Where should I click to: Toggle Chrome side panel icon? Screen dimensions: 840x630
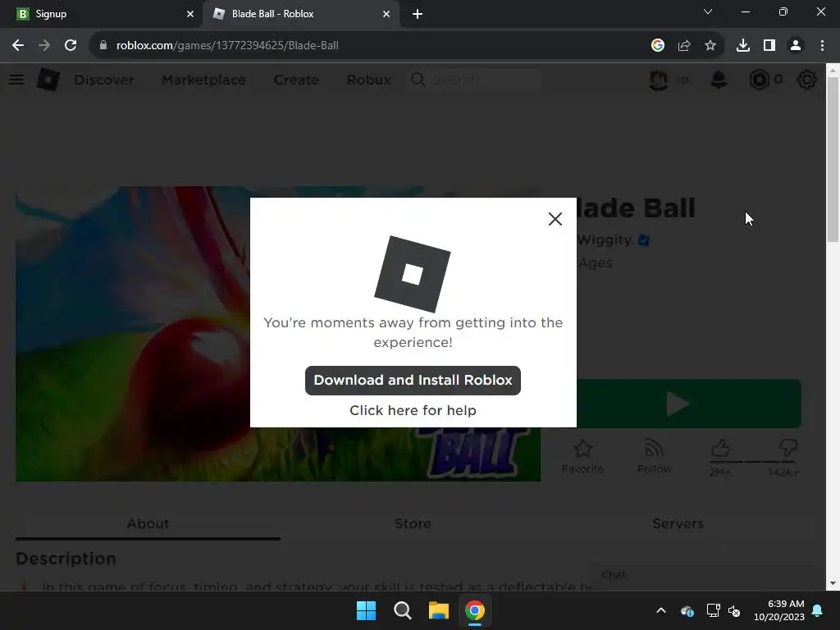pos(769,46)
